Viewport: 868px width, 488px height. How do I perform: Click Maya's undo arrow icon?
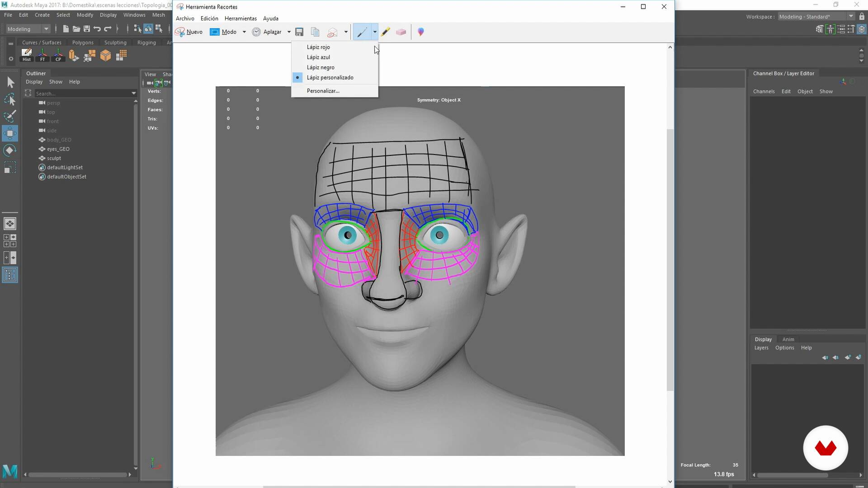pyautogui.click(x=97, y=29)
